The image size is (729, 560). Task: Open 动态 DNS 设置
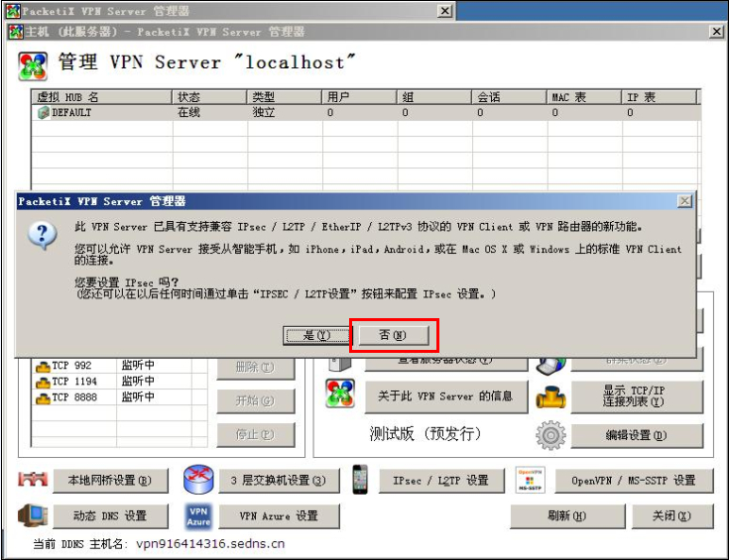tap(110, 515)
